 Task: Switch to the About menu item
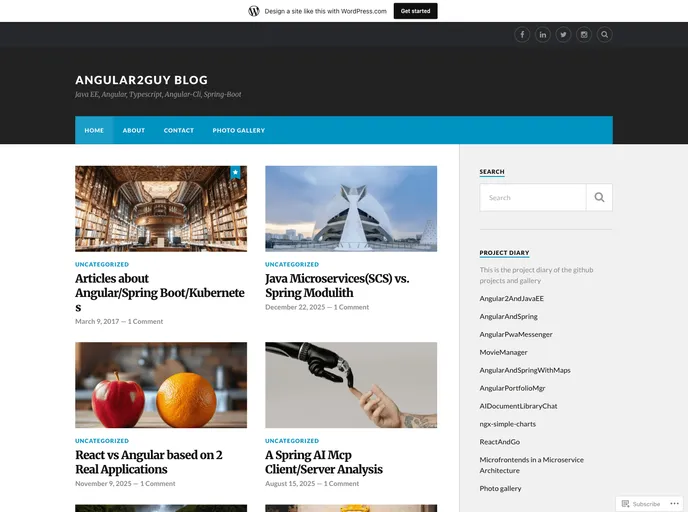pyautogui.click(x=134, y=130)
